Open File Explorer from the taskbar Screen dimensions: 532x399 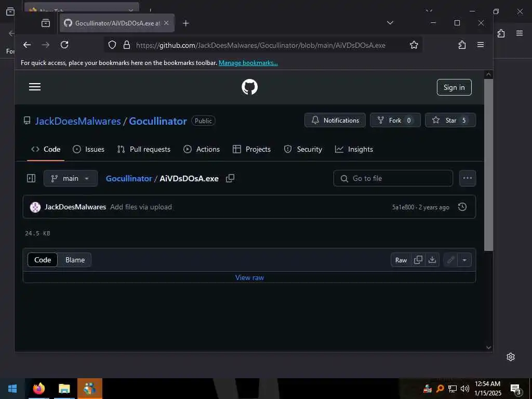point(64,389)
